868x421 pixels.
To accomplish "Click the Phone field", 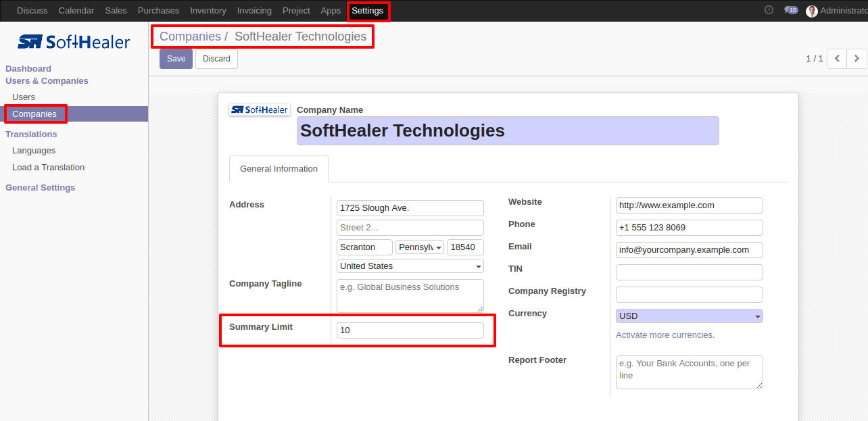I will pyautogui.click(x=690, y=228).
